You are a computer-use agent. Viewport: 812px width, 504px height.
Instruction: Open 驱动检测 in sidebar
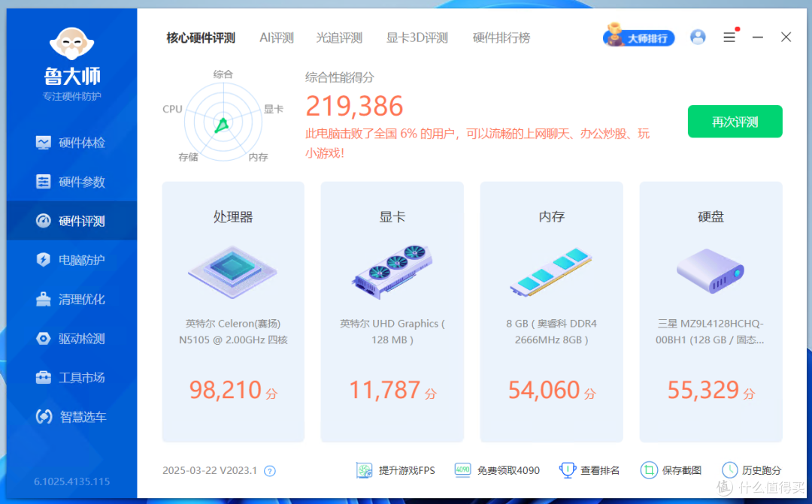(71, 339)
